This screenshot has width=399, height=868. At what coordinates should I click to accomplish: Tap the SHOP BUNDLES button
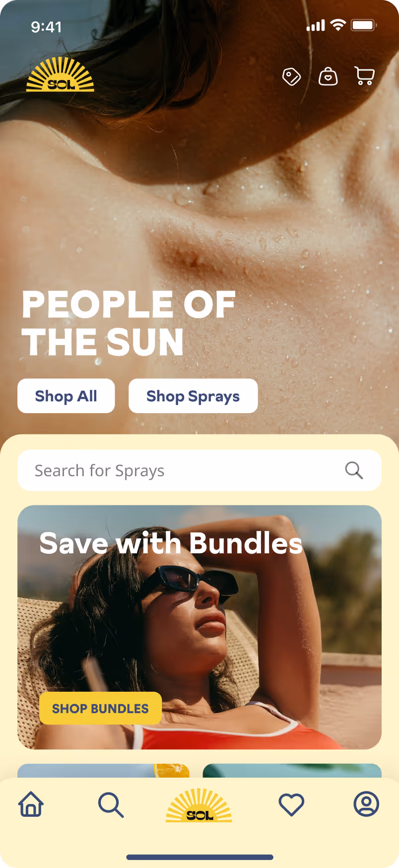tap(100, 708)
